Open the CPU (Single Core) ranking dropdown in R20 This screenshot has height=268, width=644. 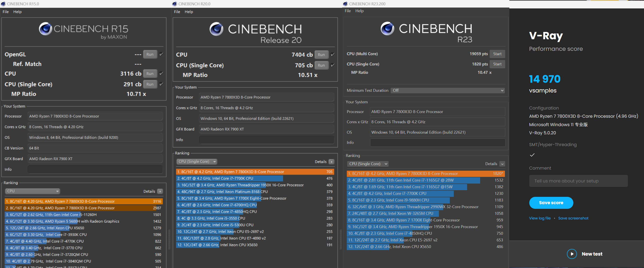(197, 162)
